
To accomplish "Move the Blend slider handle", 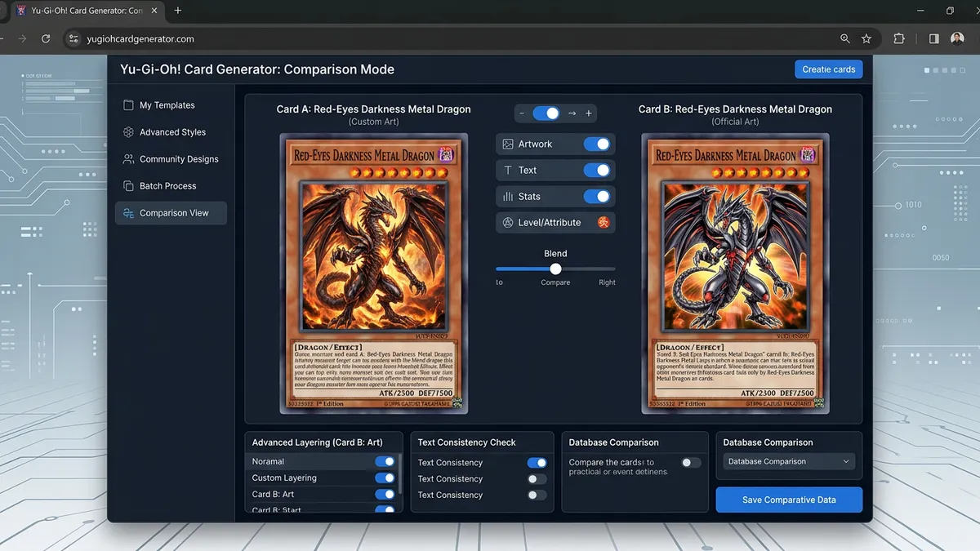I will coord(555,268).
